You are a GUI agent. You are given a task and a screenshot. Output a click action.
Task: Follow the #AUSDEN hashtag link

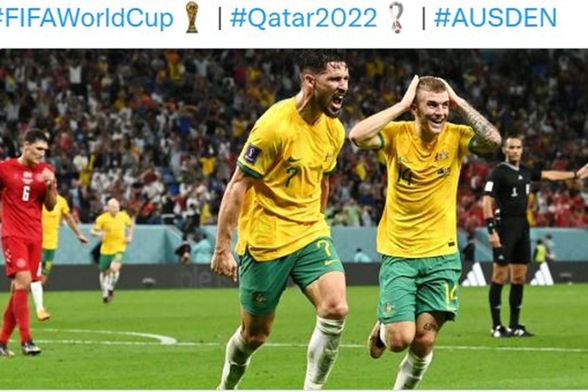pos(495,17)
